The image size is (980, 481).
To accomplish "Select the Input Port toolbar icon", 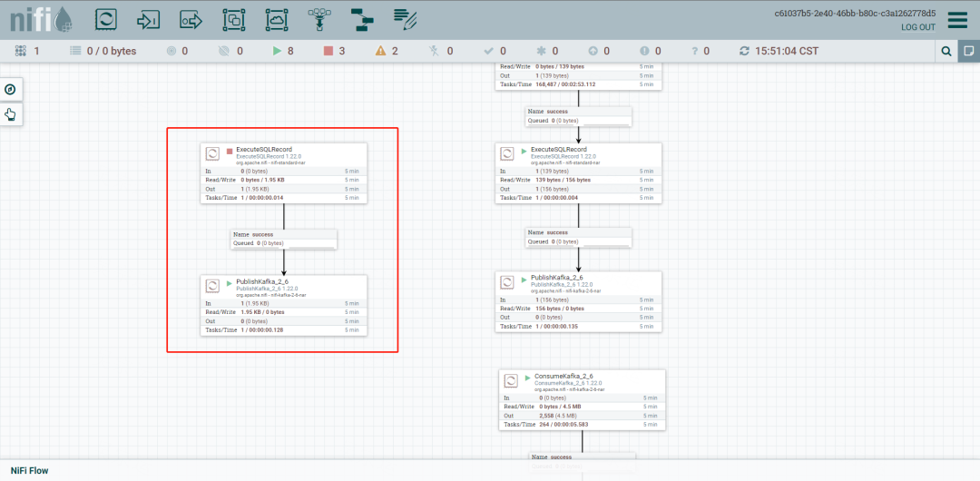I will [x=148, y=20].
